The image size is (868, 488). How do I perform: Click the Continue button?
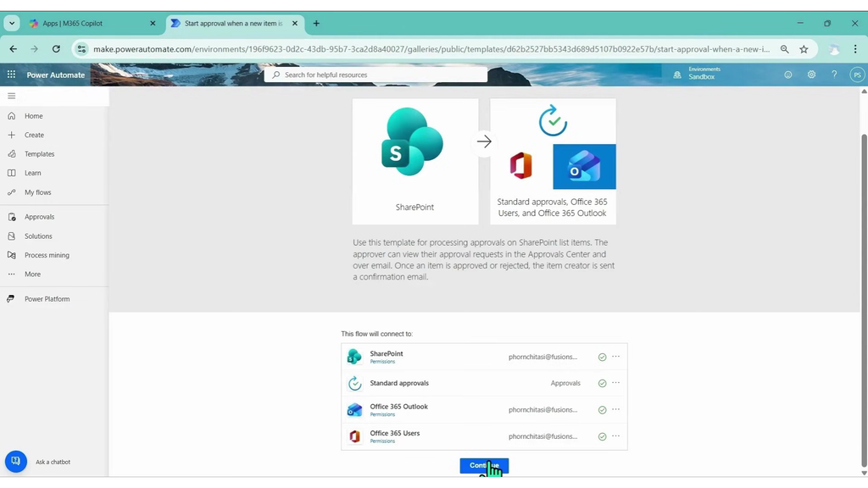click(x=484, y=466)
